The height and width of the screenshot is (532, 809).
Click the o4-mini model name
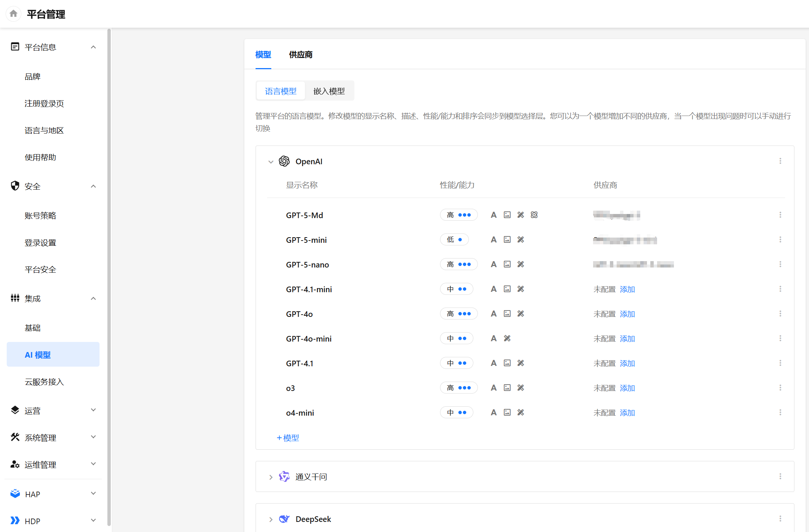point(300,413)
